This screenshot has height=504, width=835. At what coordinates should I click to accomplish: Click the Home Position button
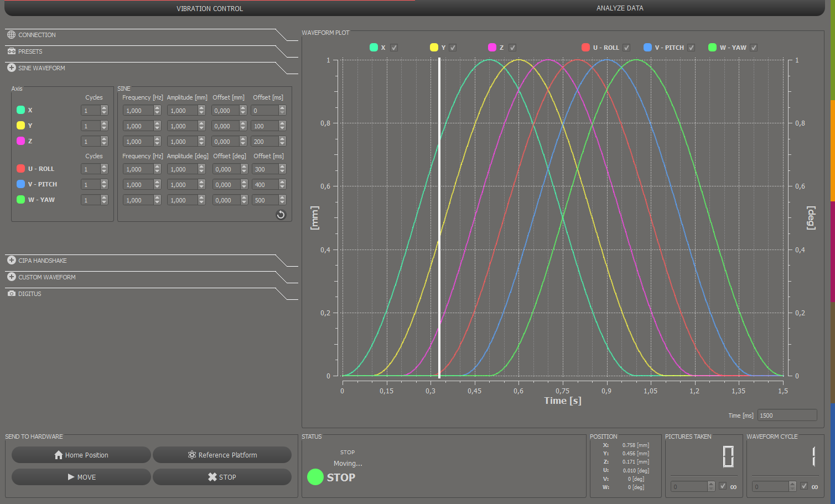(x=81, y=455)
